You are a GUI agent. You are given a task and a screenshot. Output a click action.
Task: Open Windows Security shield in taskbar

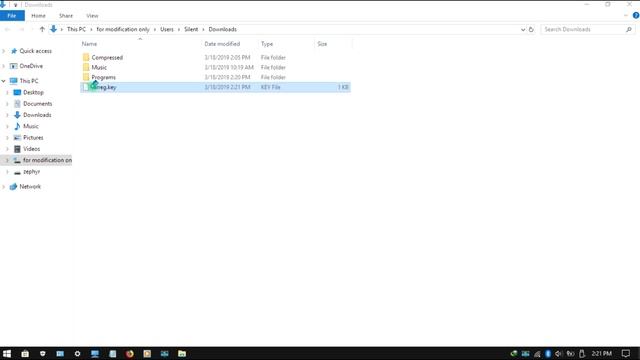[42, 353]
